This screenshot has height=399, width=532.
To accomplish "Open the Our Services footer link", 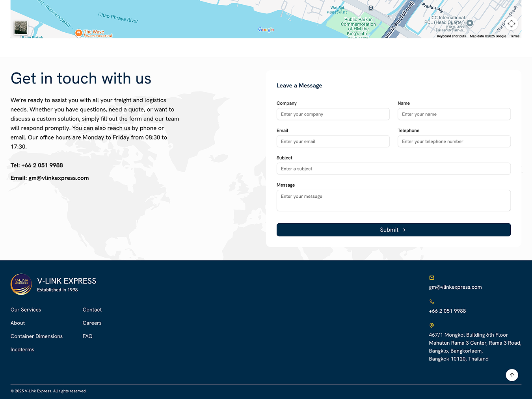I will [x=26, y=310].
